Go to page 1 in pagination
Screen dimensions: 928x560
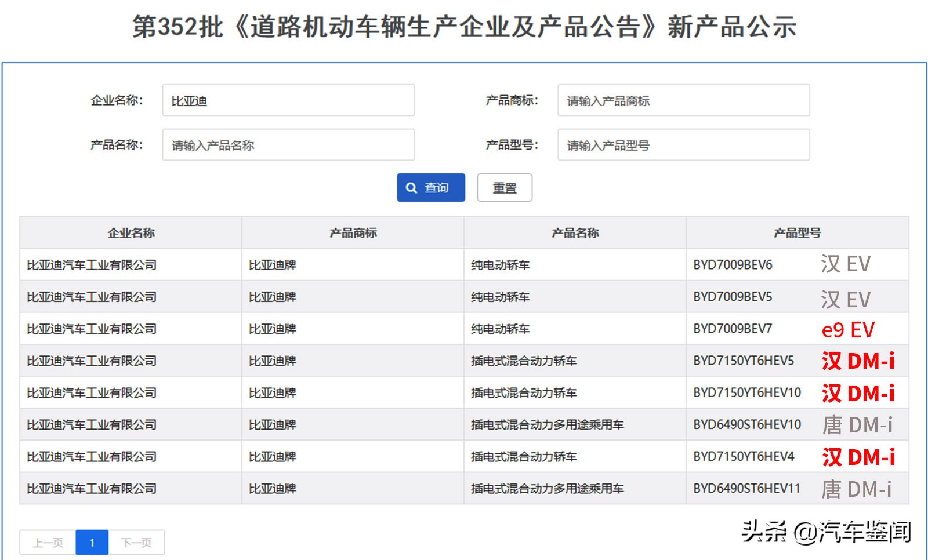coord(92,543)
